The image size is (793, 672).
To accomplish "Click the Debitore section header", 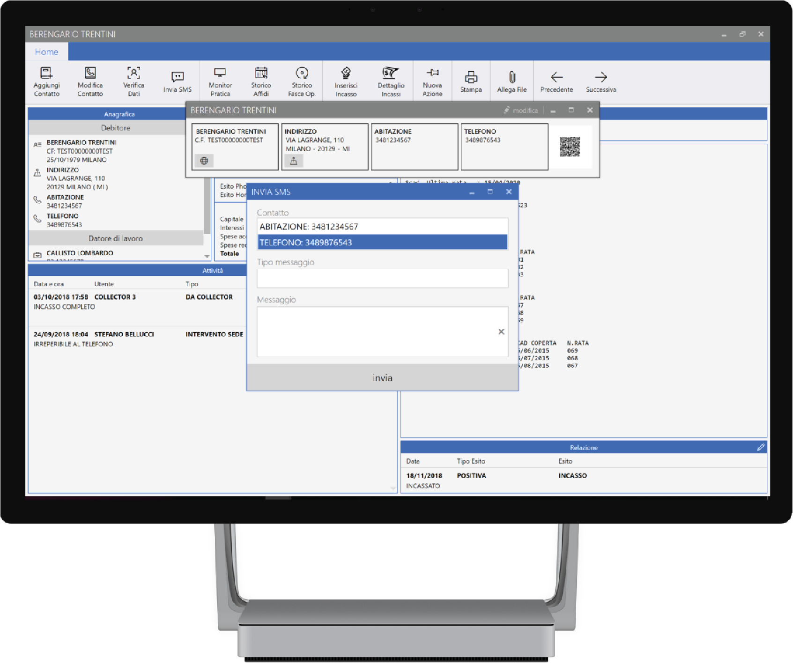I will click(x=116, y=128).
